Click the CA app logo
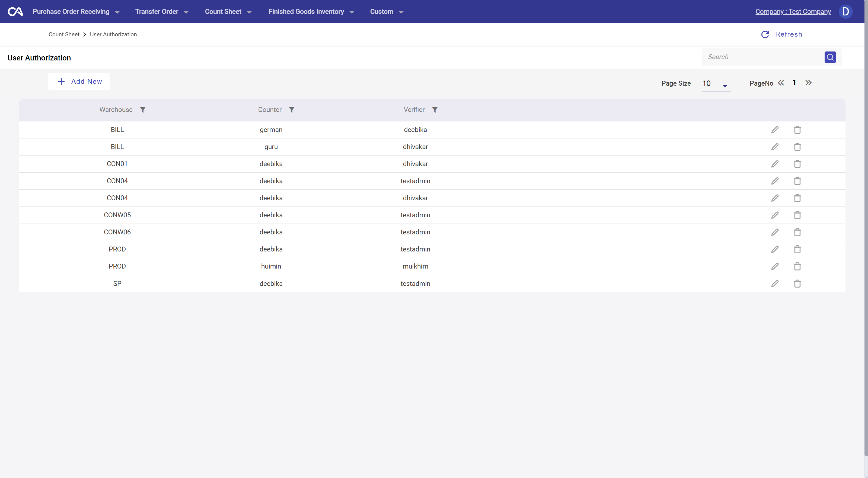The width and height of the screenshot is (868, 478). tap(15, 12)
